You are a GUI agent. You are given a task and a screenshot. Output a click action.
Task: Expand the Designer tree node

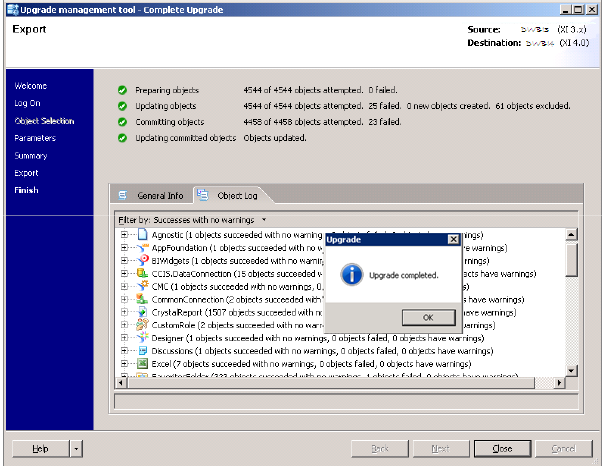pyautogui.click(x=125, y=338)
